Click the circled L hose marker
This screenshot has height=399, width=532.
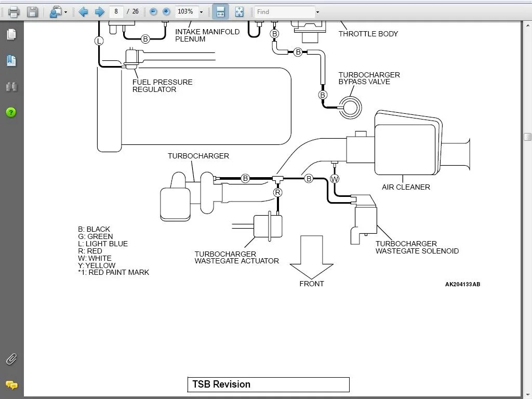coord(99,41)
